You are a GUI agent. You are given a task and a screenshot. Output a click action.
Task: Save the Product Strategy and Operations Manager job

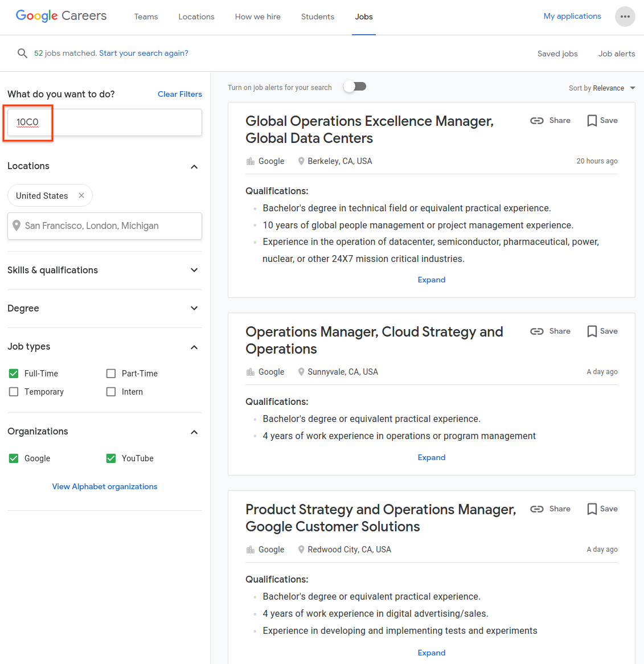(x=602, y=509)
